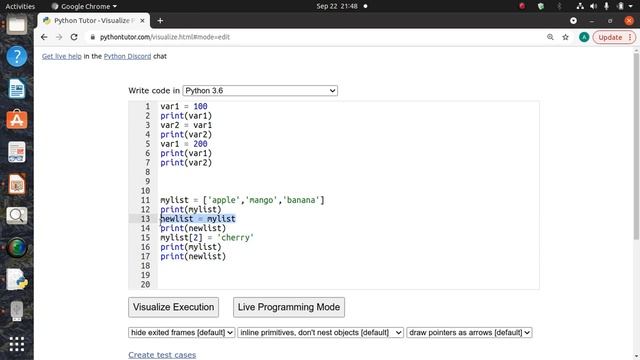Click the site lock icon
Image resolution: width=640 pixels, height=360 pixels.
click(93, 37)
